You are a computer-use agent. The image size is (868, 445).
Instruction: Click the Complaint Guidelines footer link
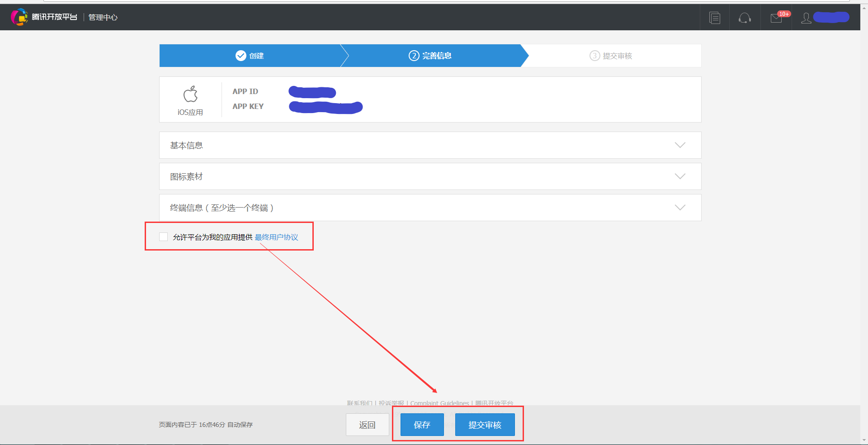pos(439,403)
